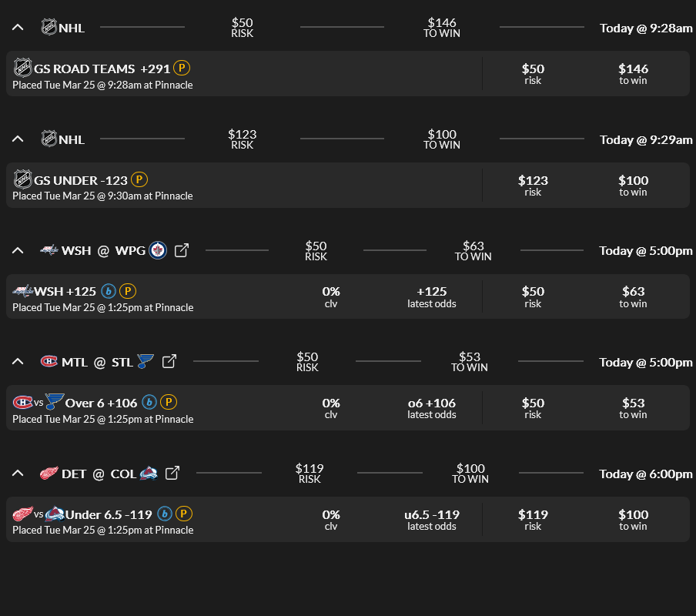Click blue b badge on WSH +125 bet
Image resolution: width=696 pixels, height=616 pixels.
[109, 291]
